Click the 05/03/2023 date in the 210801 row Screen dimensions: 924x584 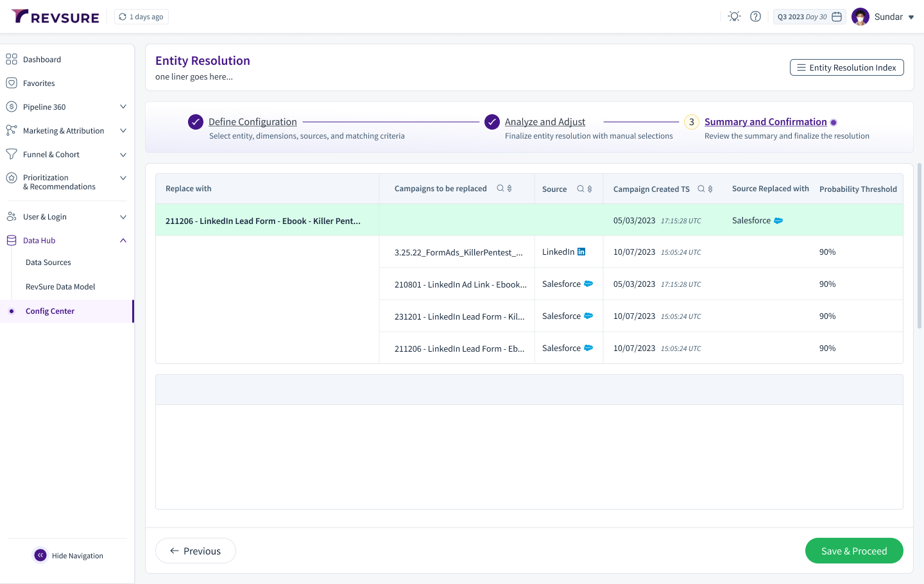634,284
